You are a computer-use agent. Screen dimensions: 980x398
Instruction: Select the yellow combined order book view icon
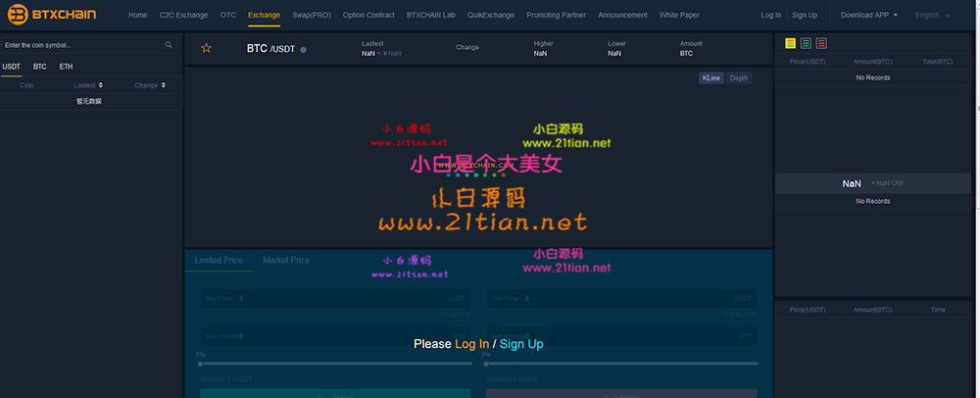[x=791, y=43]
